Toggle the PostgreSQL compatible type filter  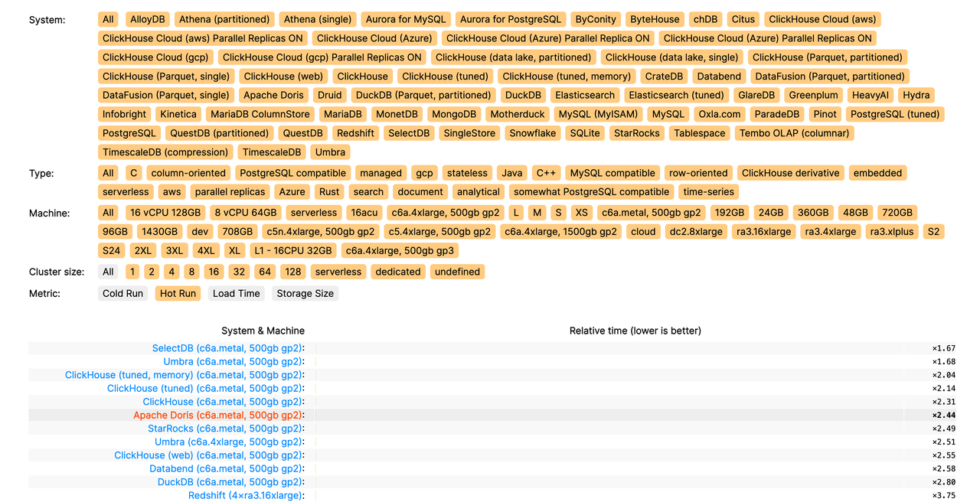click(294, 173)
